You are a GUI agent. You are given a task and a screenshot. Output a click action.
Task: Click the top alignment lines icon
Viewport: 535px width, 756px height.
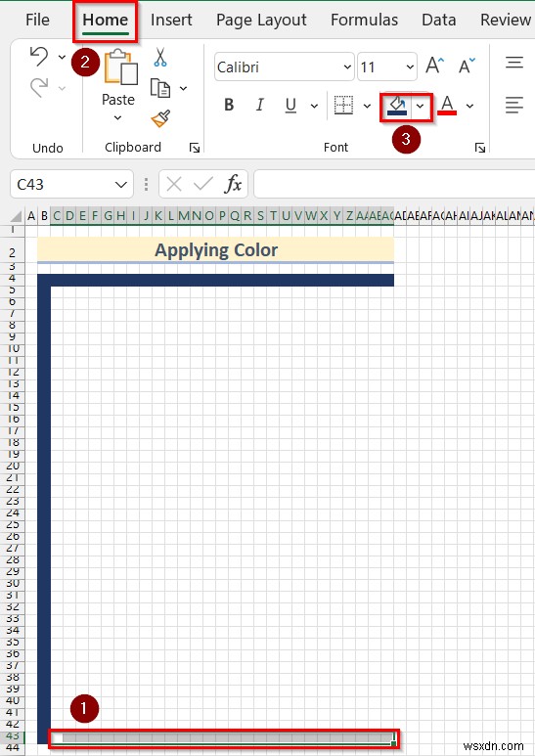click(x=514, y=63)
